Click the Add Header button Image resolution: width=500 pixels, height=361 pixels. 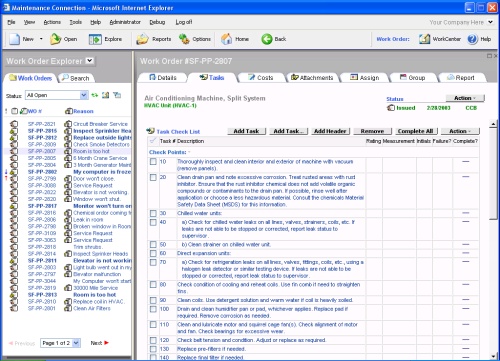point(330,131)
